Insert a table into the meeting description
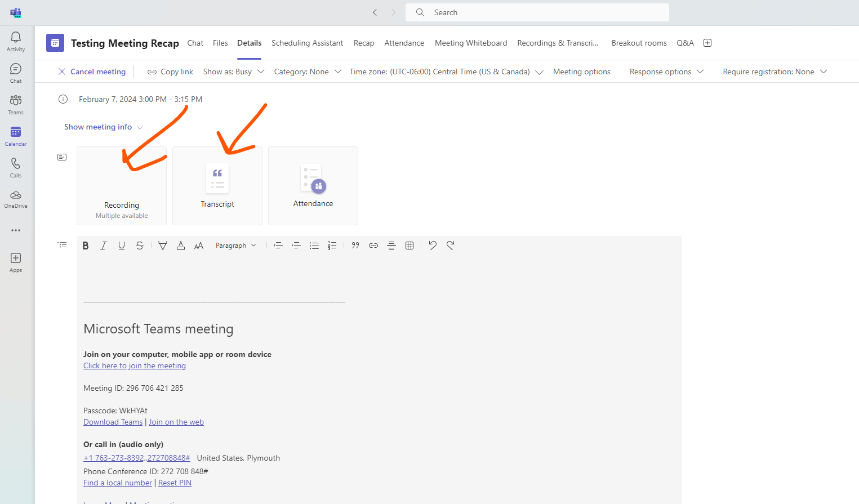 pyautogui.click(x=410, y=245)
